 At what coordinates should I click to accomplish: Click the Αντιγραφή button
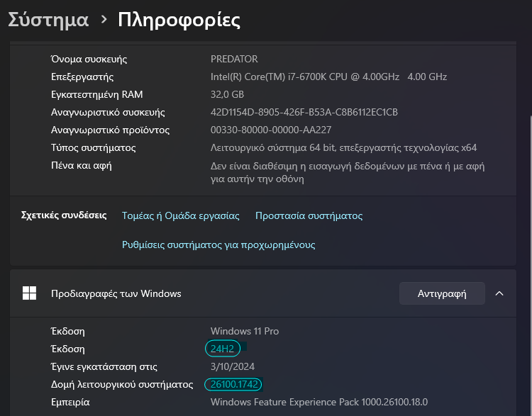(442, 293)
